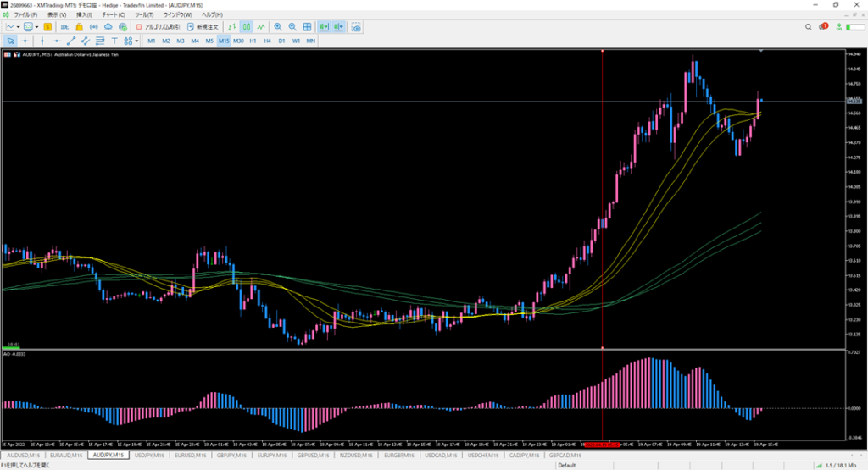Toggle chart shift from right edge

[x=339, y=27]
